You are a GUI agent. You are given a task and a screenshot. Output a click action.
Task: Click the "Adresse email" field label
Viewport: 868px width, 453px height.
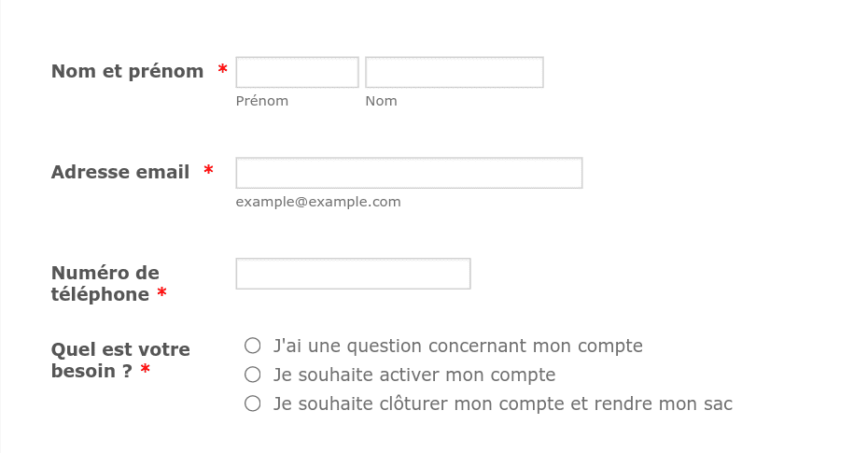[120, 172]
